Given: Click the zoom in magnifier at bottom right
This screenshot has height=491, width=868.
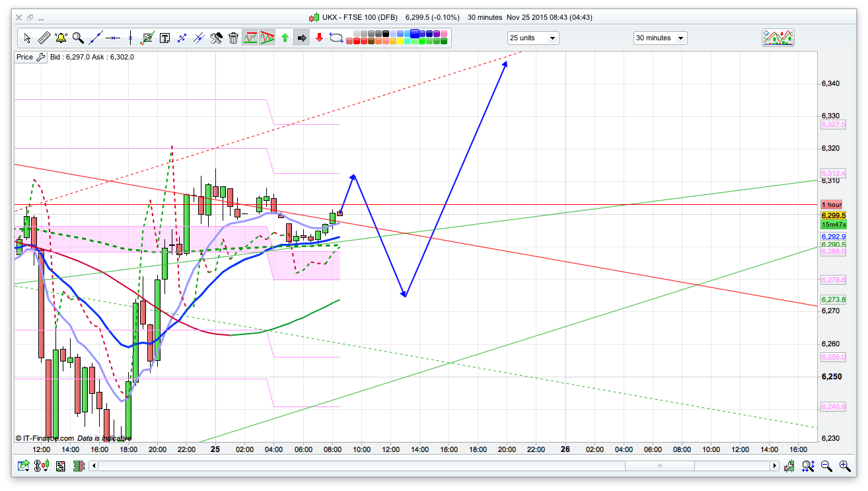Looking at the screenshot, I should pos(844,466).
